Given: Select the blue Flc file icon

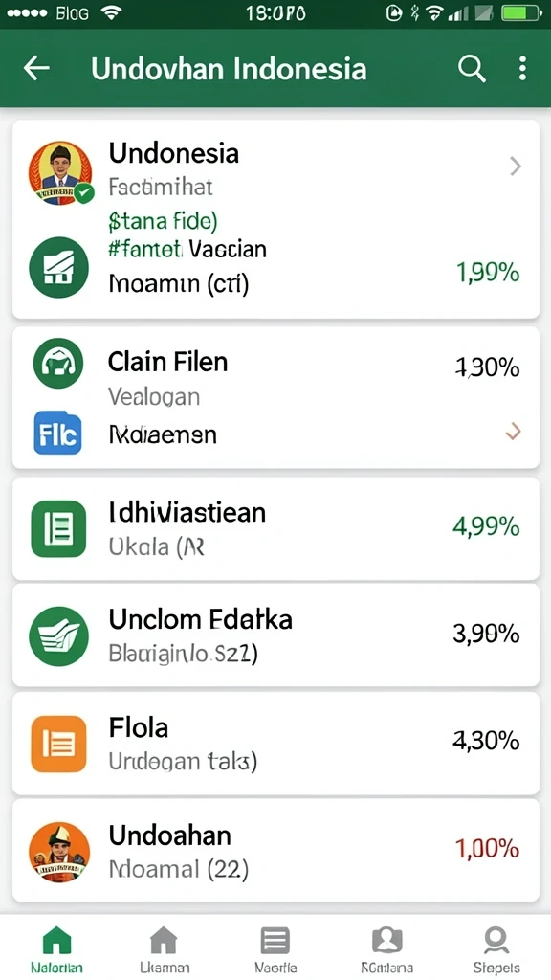Looking at the screenshot, I should [x=57, y=433].
